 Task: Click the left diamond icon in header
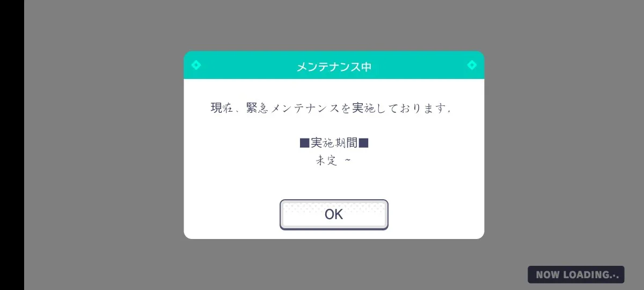[x=196, y=65]
